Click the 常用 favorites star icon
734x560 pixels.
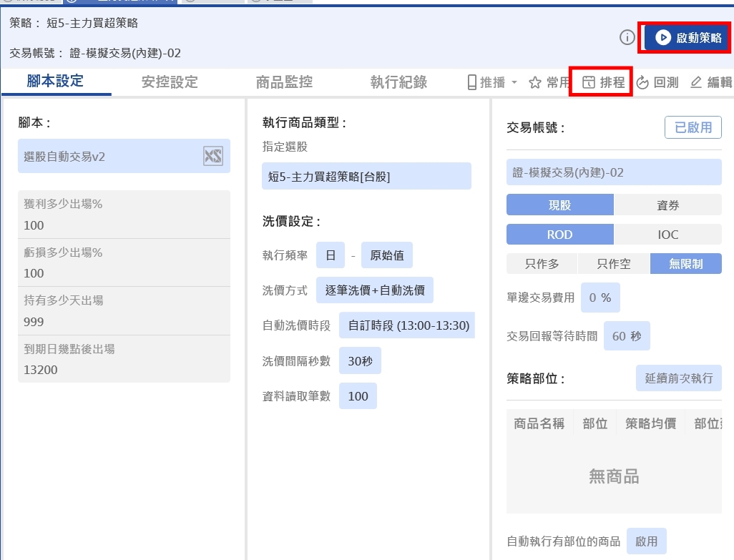pyautogui.click(x=535, y=83)
